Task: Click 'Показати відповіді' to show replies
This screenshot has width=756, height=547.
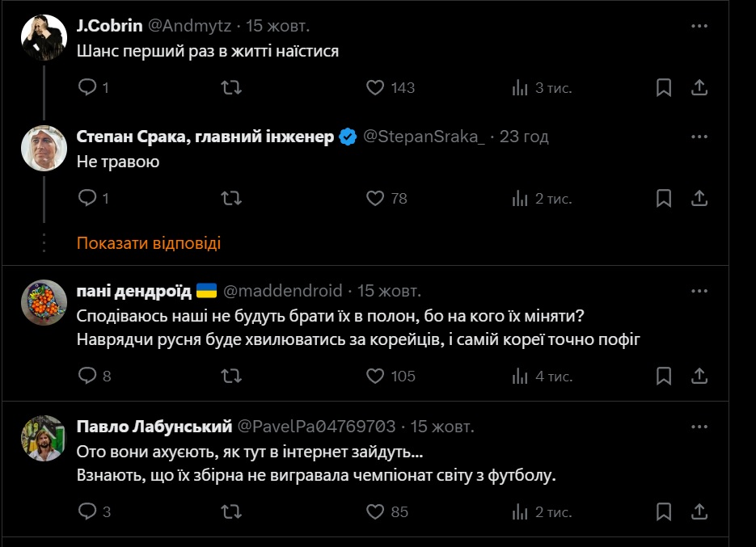Action: coord(149,243)
